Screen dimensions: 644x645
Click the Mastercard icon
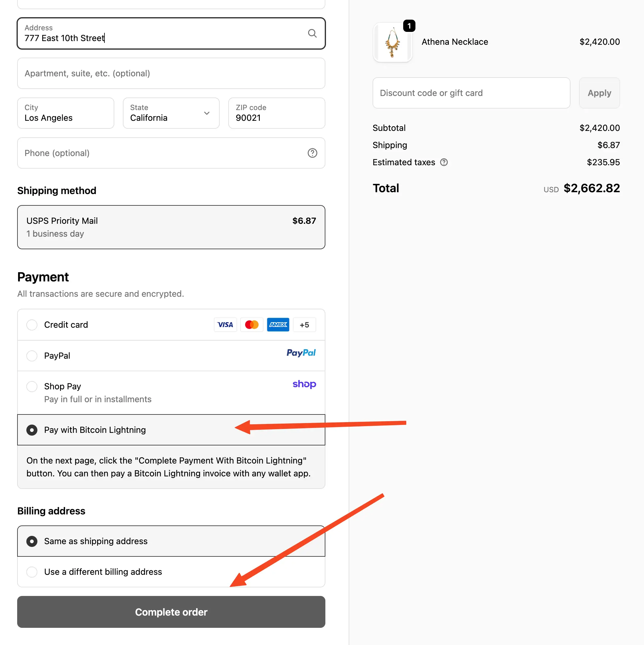(252, 325)
